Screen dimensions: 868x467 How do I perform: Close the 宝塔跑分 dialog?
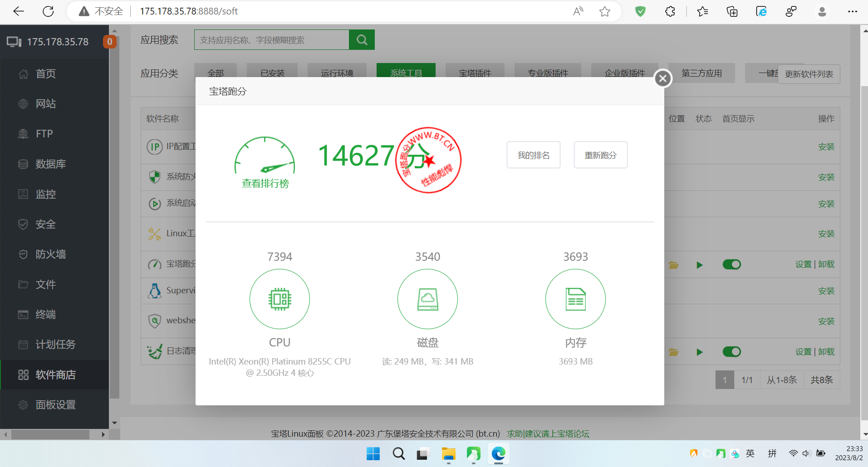pyautogui.click(x=662, y=78)
